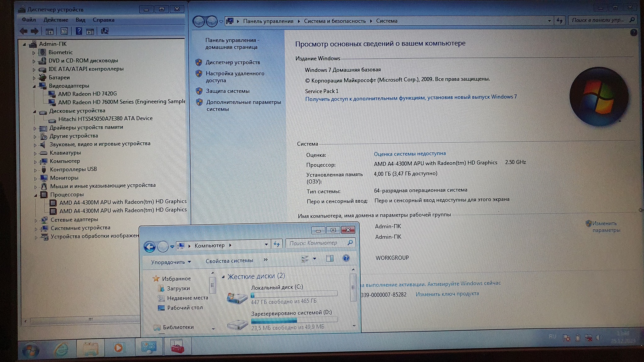Click the Локальный диск (C:) usage bar

click(x=294, y=294)
